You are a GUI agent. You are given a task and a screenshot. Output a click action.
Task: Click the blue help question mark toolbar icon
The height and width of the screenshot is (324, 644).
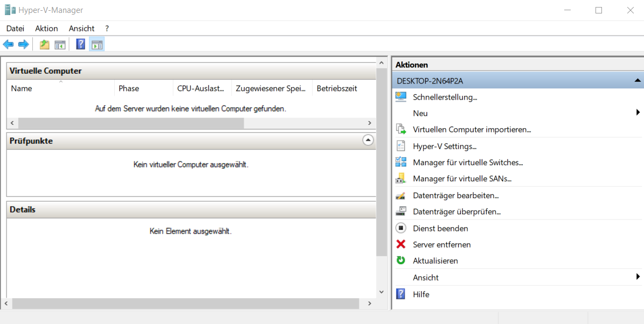81,45
